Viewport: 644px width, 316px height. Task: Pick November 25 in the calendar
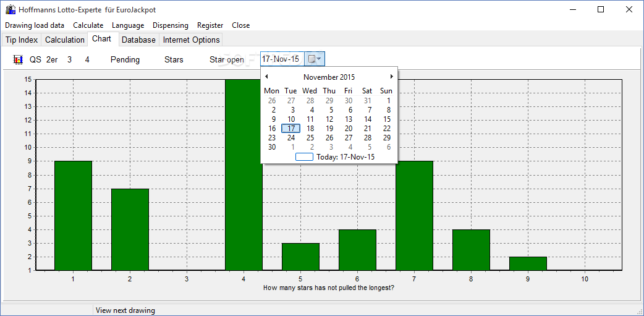[x=310, y=138]
